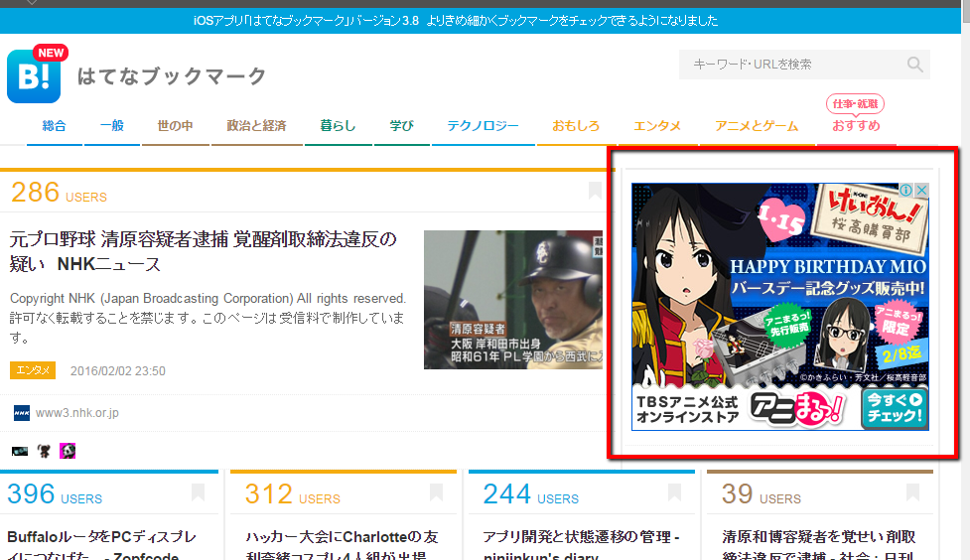
Task: Open the 学び category tab
Action: coord(401,126)
